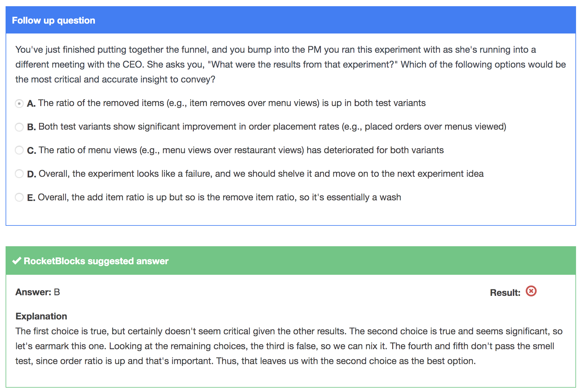Screen dimensions: 581x392
Task: Click the Explanation heading
Action: (x=41, y=316)
